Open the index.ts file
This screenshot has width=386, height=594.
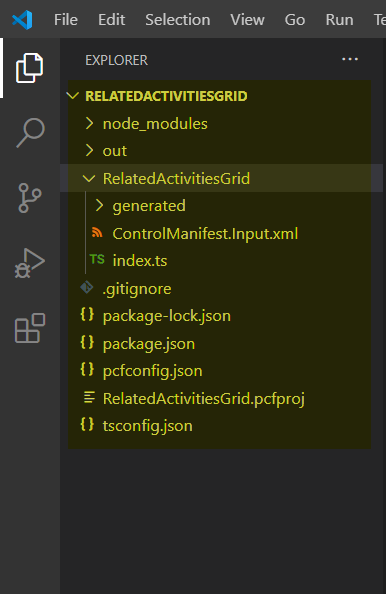click(x=140, y=261)
